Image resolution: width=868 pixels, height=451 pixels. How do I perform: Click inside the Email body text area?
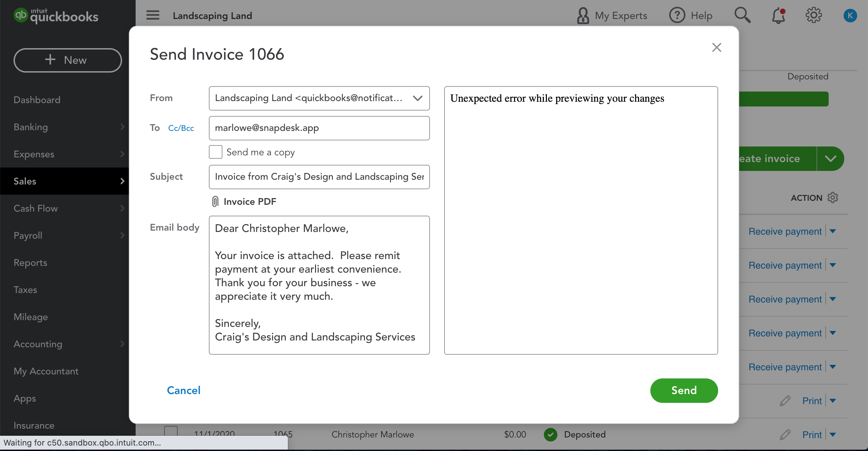point(319,285)
